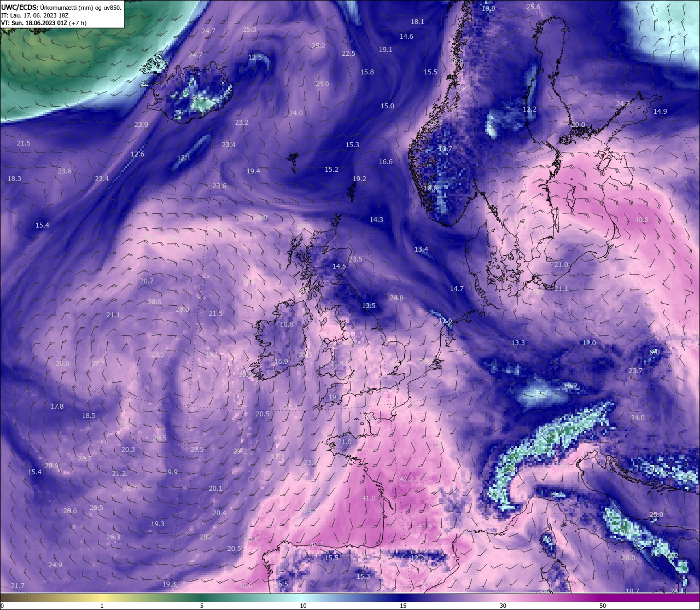Click the 13.3 value over Germany

518,343
